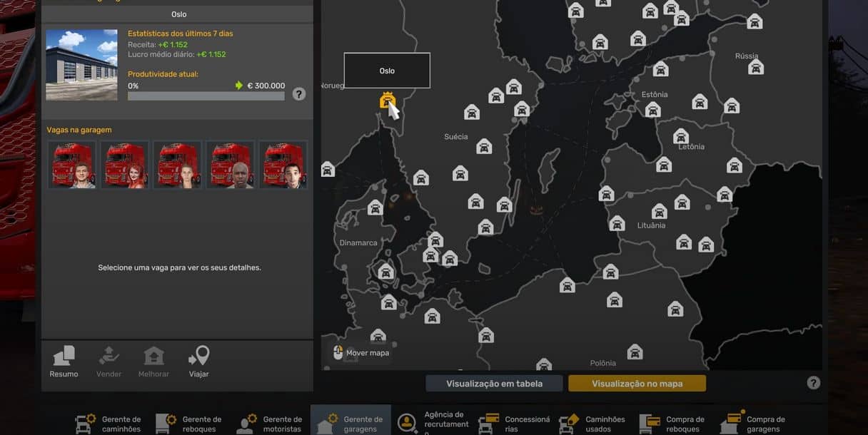The height and width of the screenshot is (435, 868).
Task: Switch to Visualização em tabela
Action: coord(494,384)
